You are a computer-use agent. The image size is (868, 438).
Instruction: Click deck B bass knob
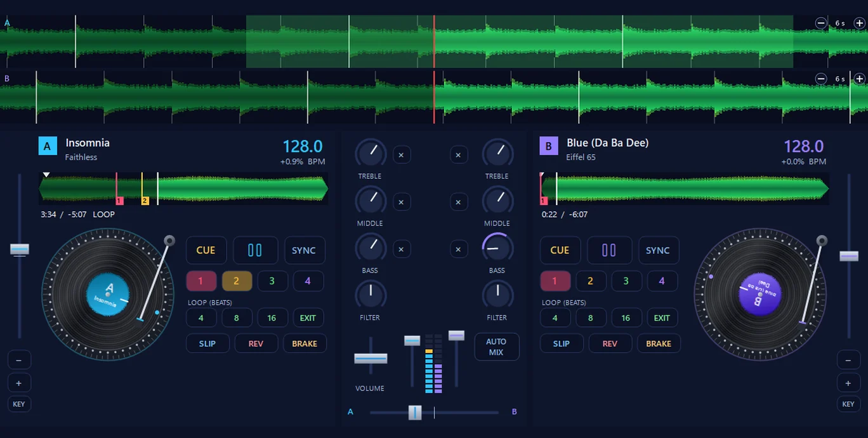click(x=497, y=248)
